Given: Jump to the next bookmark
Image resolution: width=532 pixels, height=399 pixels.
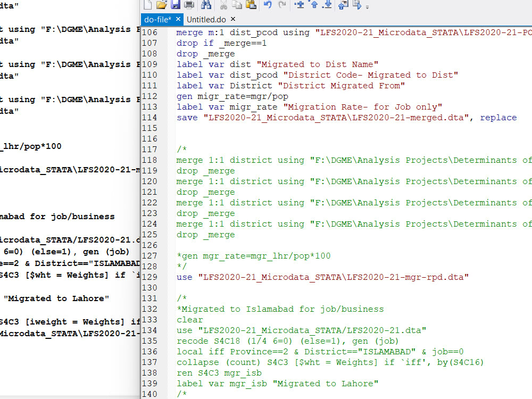Looking at the screenshot, I should click(328, 6).
